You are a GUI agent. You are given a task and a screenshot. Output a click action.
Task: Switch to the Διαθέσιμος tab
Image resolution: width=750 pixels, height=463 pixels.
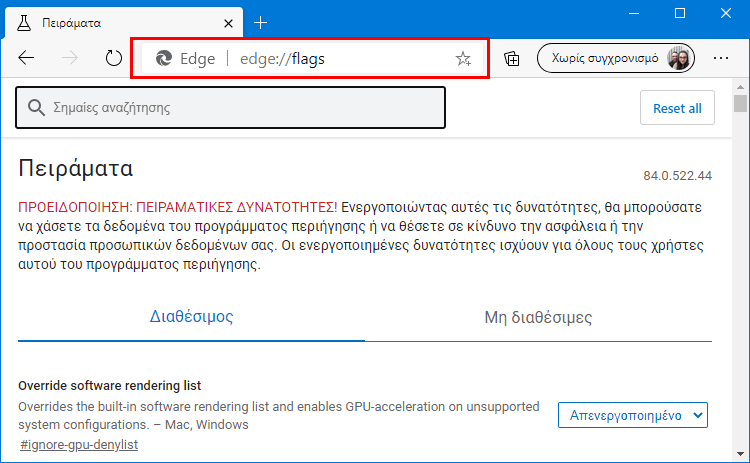[191, 317]
